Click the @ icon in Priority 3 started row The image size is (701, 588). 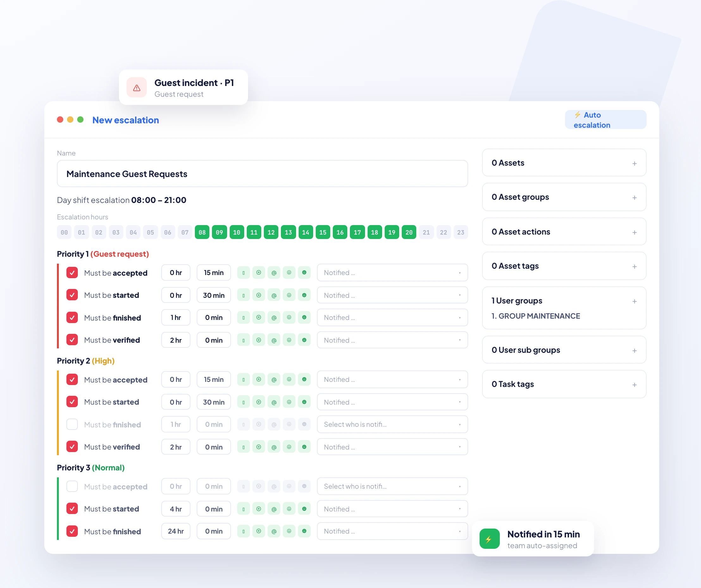[274, 509]
